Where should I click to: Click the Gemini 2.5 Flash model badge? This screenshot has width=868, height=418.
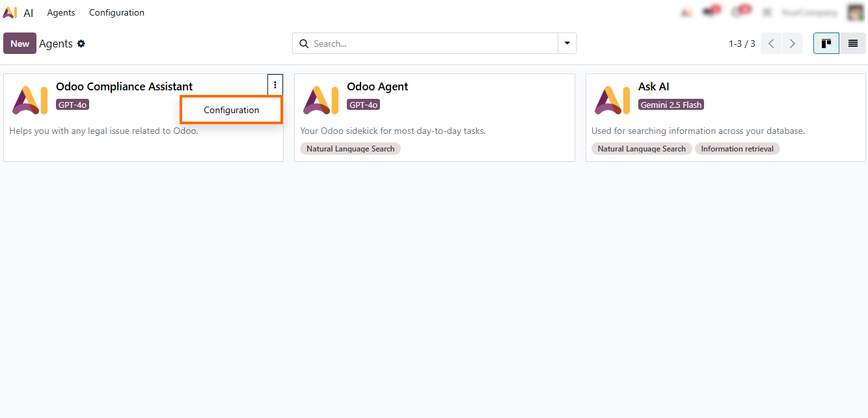[671, 105]
